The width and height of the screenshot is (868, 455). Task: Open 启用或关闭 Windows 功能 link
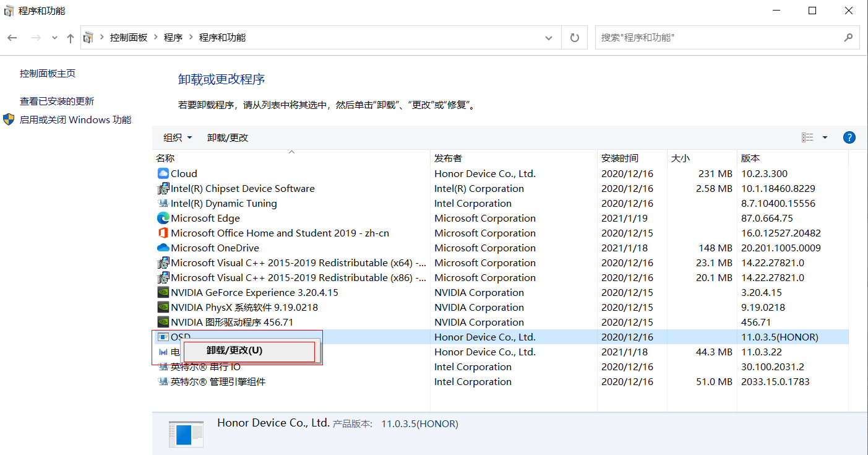75,120
